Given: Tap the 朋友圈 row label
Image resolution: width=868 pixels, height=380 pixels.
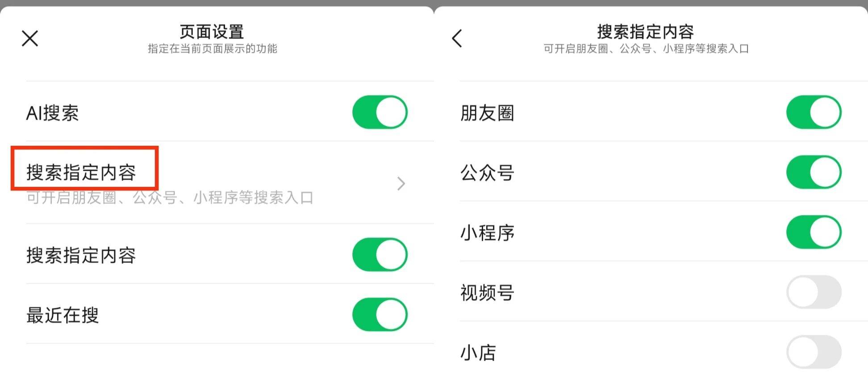Looking at the screenshot, I should [x=487, y=113].
